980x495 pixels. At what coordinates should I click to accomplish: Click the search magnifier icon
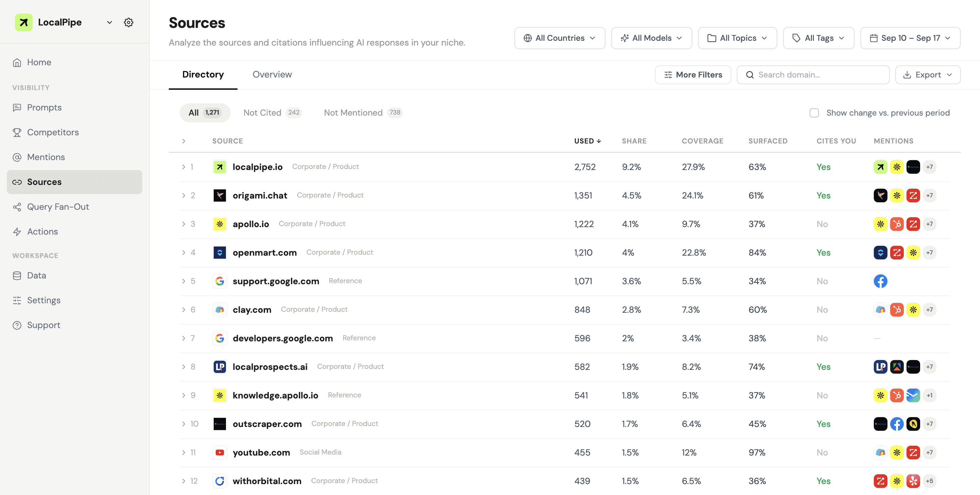749,75
